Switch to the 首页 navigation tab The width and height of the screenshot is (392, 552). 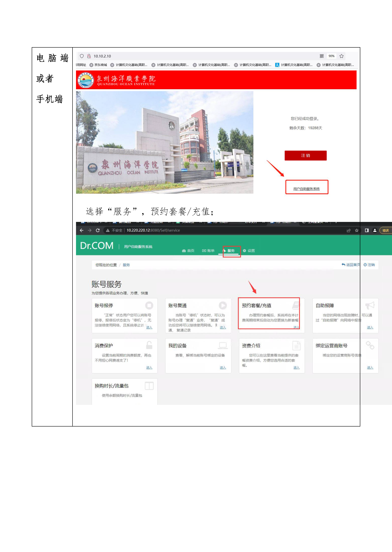(188, 251)
